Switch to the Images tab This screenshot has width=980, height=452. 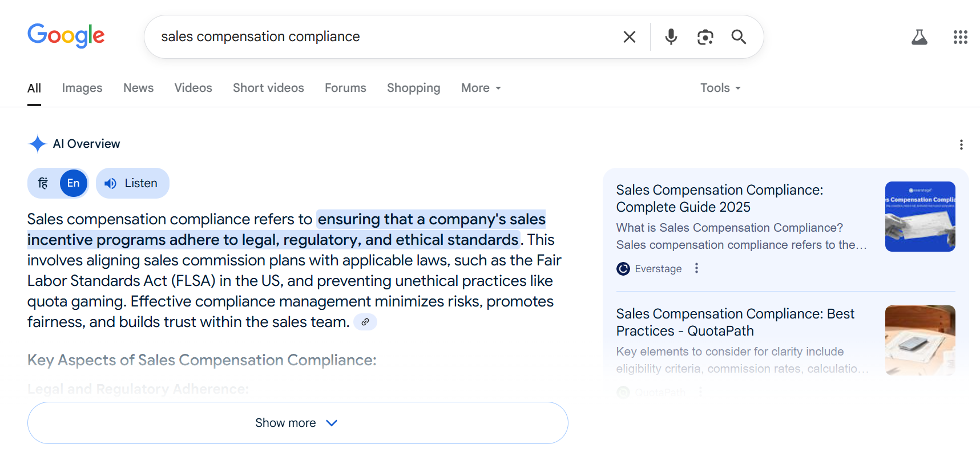pos(82,88)
